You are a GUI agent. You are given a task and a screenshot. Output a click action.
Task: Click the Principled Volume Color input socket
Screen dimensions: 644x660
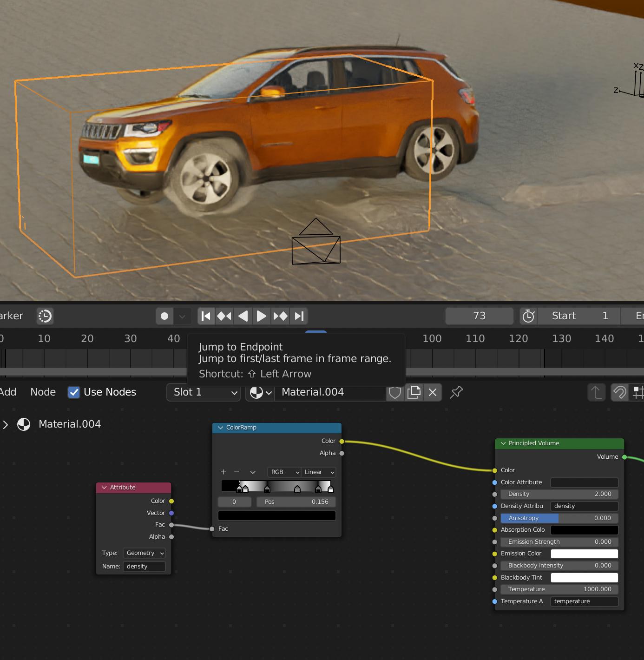click(x=495, y=470)
